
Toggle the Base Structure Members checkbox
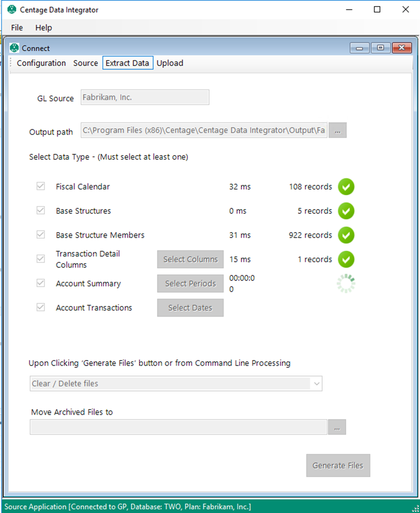40,235
